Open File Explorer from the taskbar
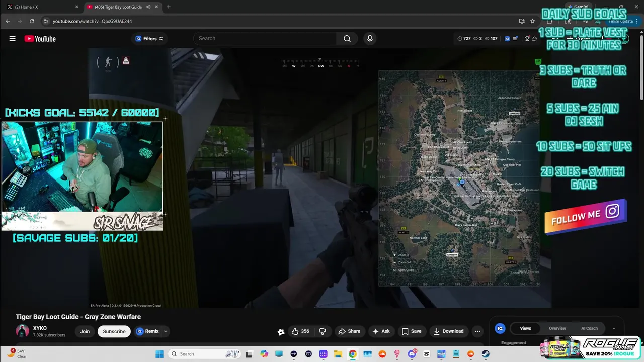The height and width of the screenshot is (362, 644). (338, 354)
